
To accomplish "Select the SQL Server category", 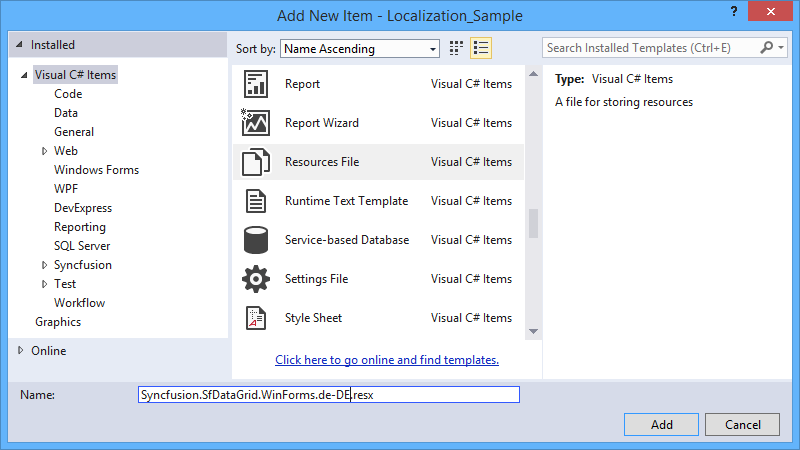I will (x=82, y=246).
